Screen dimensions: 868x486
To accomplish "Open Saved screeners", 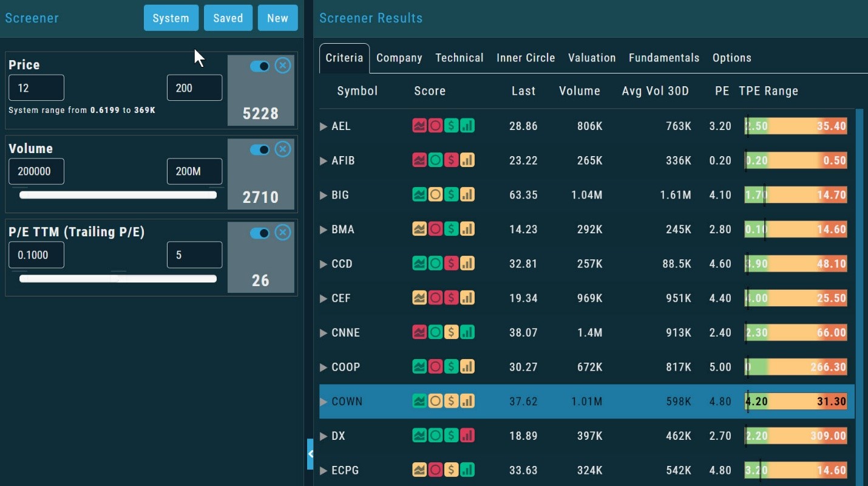I will tap(228, 18).
